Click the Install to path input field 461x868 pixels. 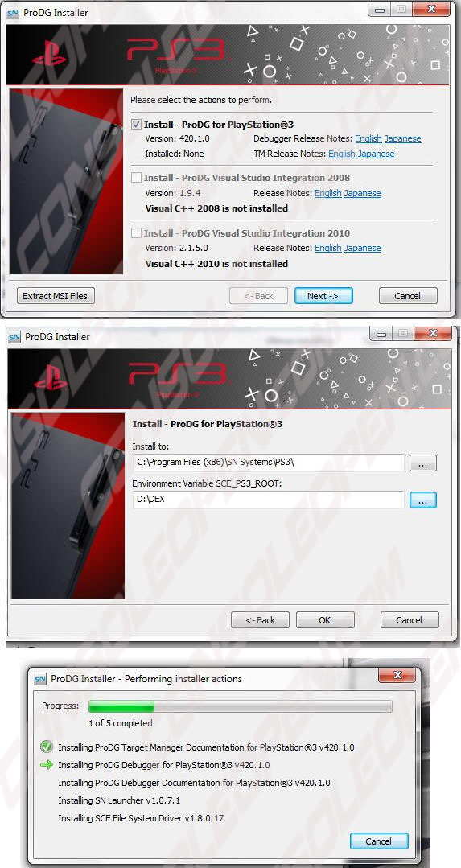(x=269, y=463)
